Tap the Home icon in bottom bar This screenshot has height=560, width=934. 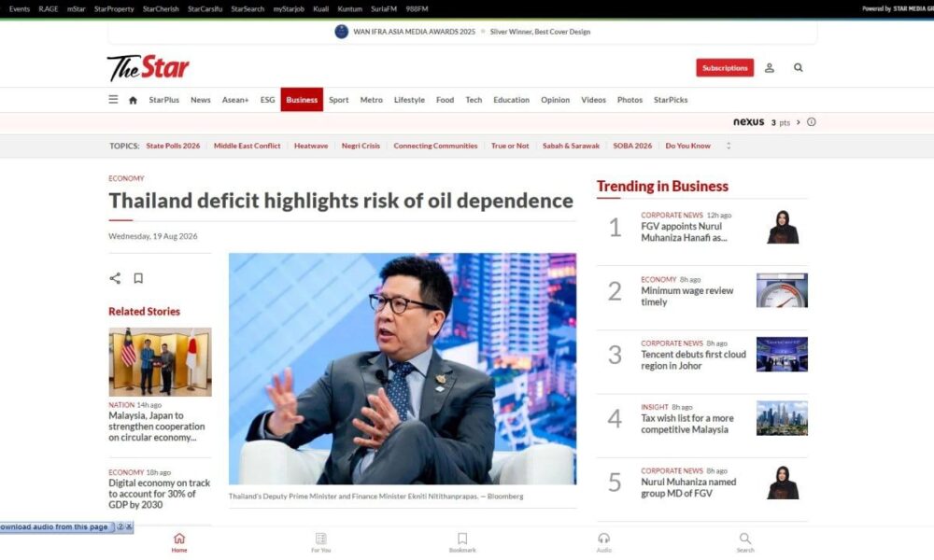click(179, 542)
